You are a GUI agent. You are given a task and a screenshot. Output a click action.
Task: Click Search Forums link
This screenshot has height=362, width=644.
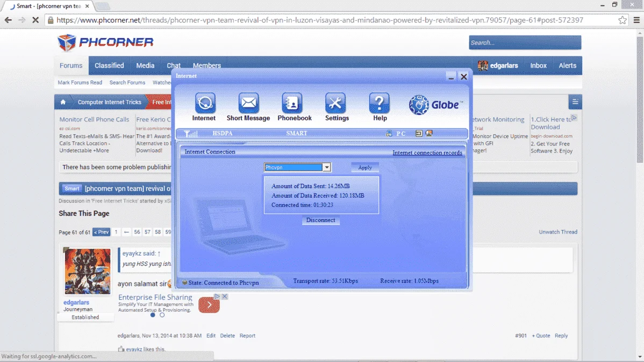(127, 83)
